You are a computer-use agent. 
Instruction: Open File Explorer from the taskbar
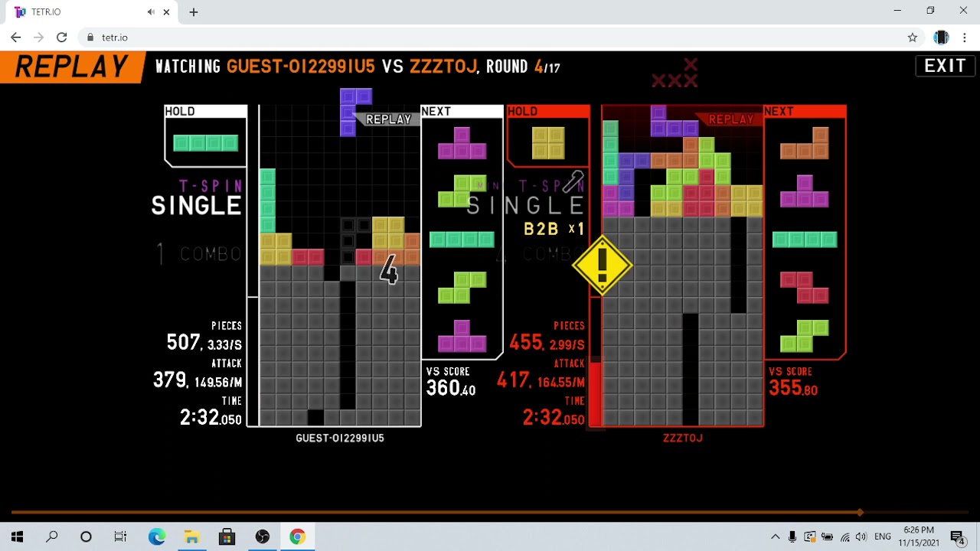[x=191, y=536]
